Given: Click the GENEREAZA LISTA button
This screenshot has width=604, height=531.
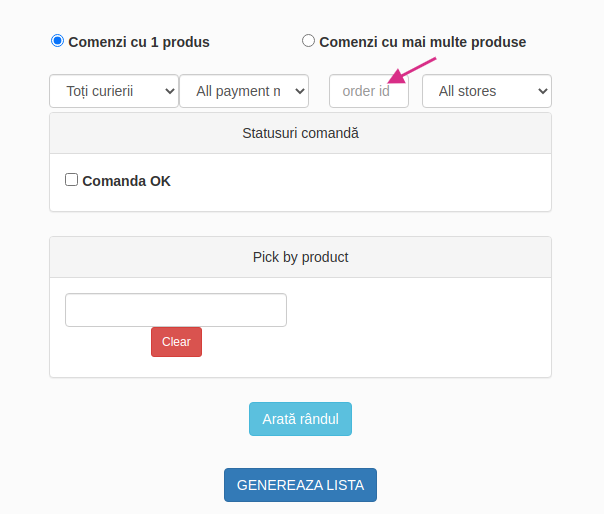Looking at the screenshot, I should pos(300,485).
